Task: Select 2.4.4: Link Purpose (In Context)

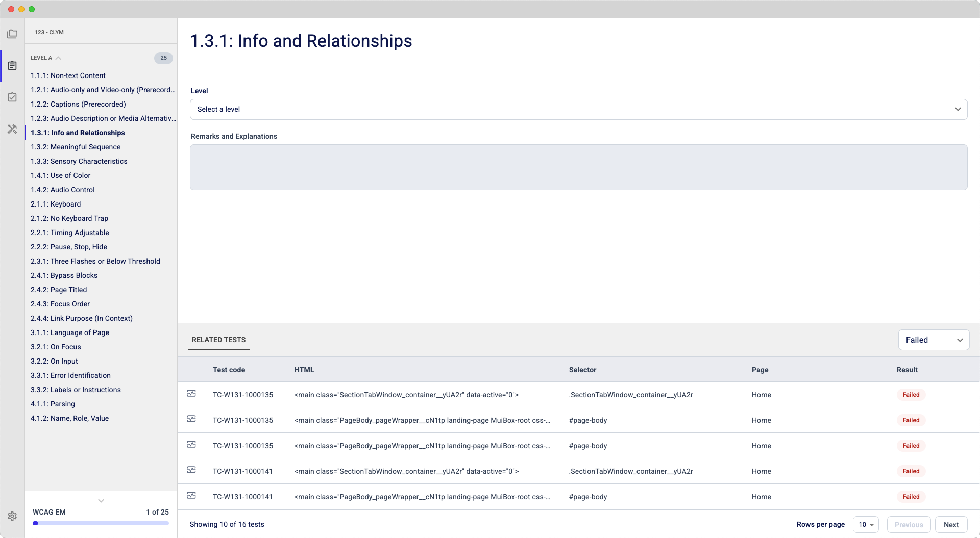Action: click(x=82, y=318)
